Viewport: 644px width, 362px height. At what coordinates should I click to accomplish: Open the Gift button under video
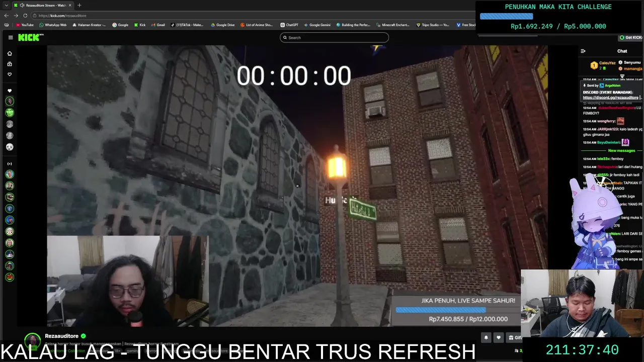click(x=515, y=338)
